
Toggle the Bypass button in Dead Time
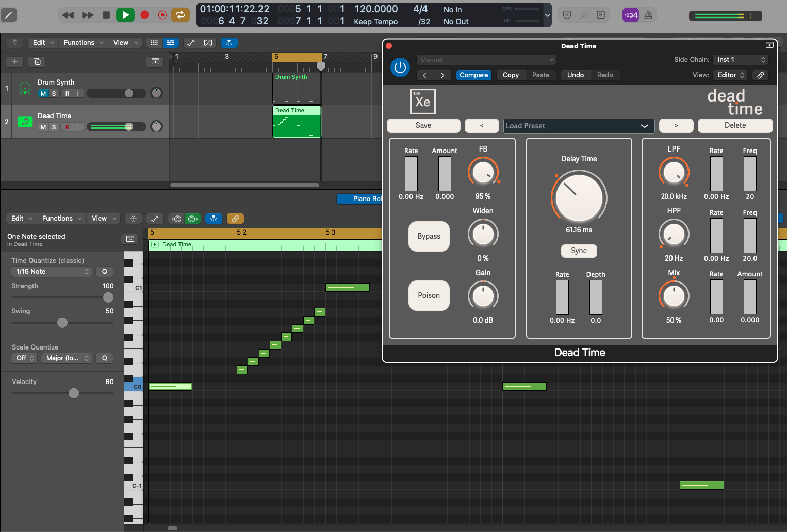pyautogui.click(x=429, y=236)
